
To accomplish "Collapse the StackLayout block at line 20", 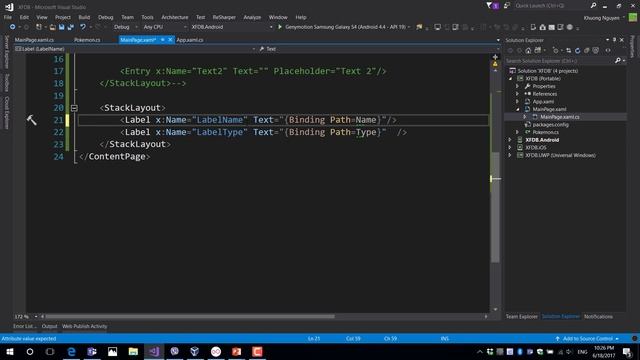I will point(74,108).
